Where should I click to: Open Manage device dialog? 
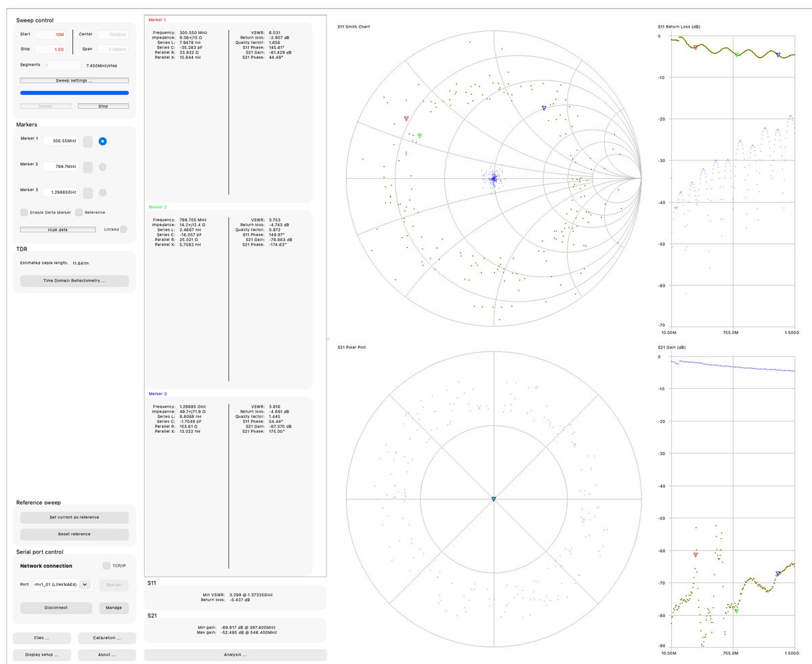coord(114,608)
